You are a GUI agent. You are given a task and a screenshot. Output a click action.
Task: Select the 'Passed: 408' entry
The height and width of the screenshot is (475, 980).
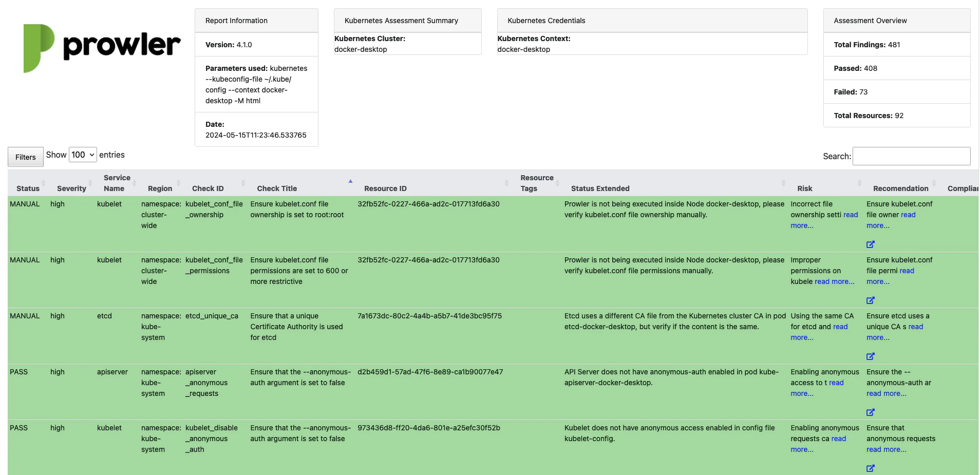[x=897, y=68]
